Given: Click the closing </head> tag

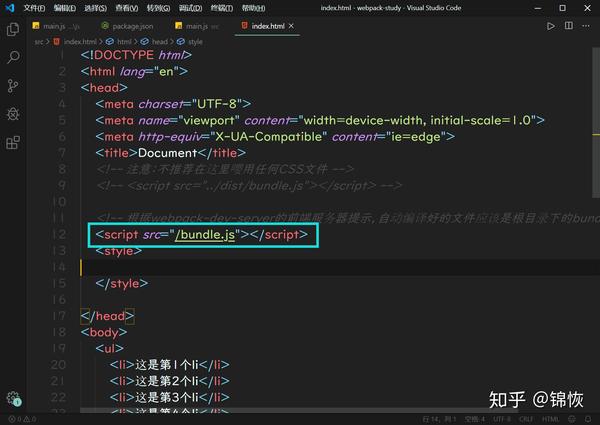Looking at the screenshot, I should (x=108, y=316).
